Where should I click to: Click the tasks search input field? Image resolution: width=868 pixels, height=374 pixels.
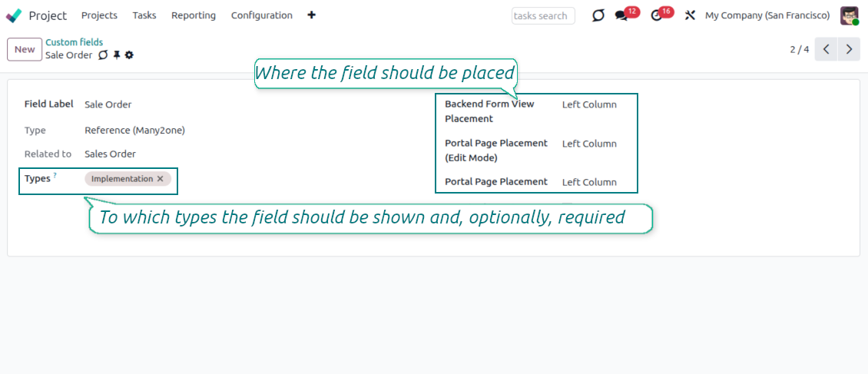(543, 15)
